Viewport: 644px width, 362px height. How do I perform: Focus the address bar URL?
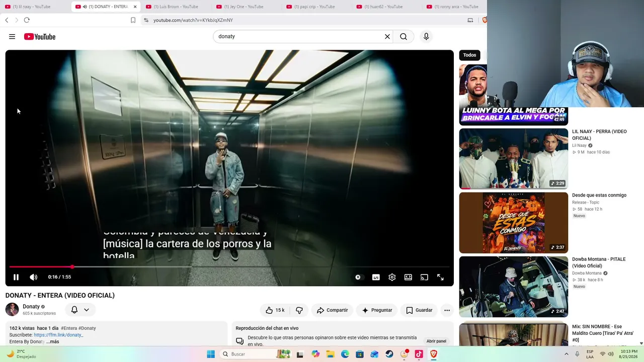(193, 20)
